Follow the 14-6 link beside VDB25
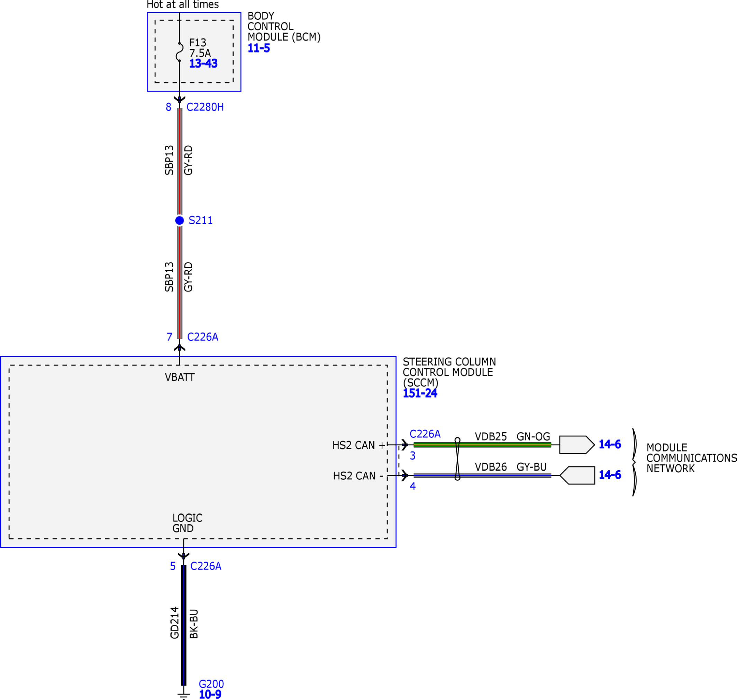 click(x=610, y=444)
